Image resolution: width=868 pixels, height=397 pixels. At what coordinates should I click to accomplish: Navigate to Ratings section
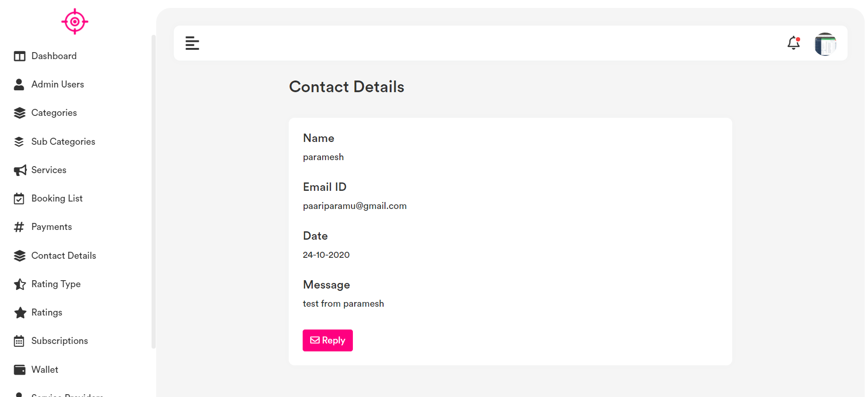tap(46, 313)
